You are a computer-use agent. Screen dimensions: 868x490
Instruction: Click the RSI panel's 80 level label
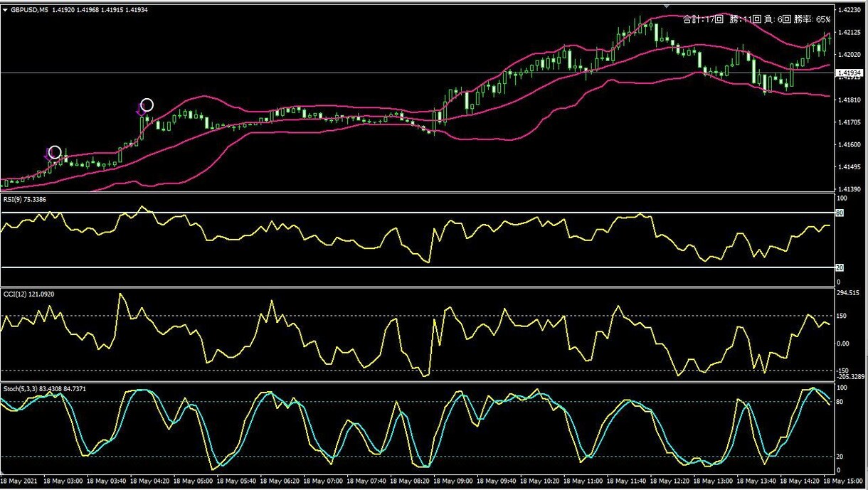tap(841, 213)
